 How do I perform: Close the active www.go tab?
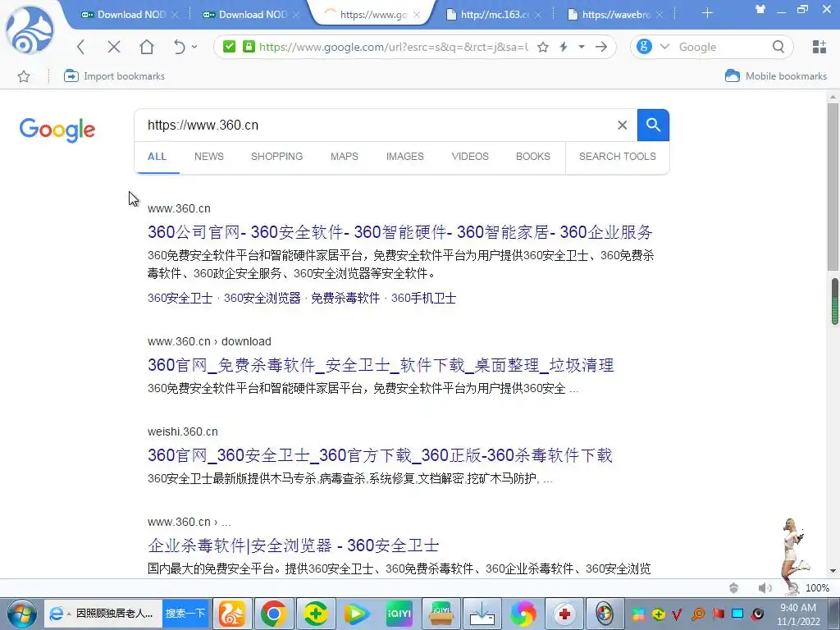[417, 15]
